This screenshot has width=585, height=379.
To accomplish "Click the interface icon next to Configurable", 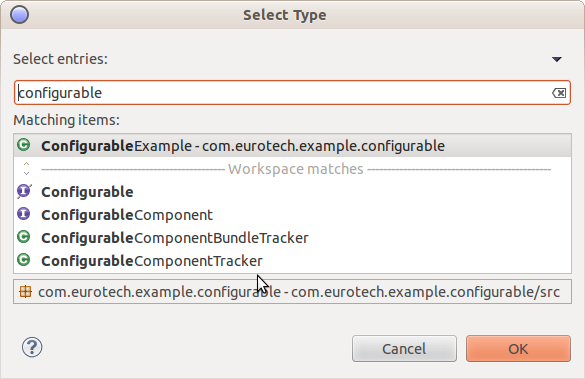I will coord(24,191).
